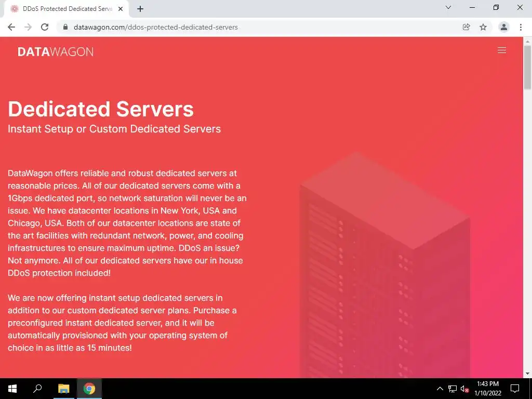The width and height of the screenshot is (532, 399).
Task: Open the notification action center
Action: 515,389
